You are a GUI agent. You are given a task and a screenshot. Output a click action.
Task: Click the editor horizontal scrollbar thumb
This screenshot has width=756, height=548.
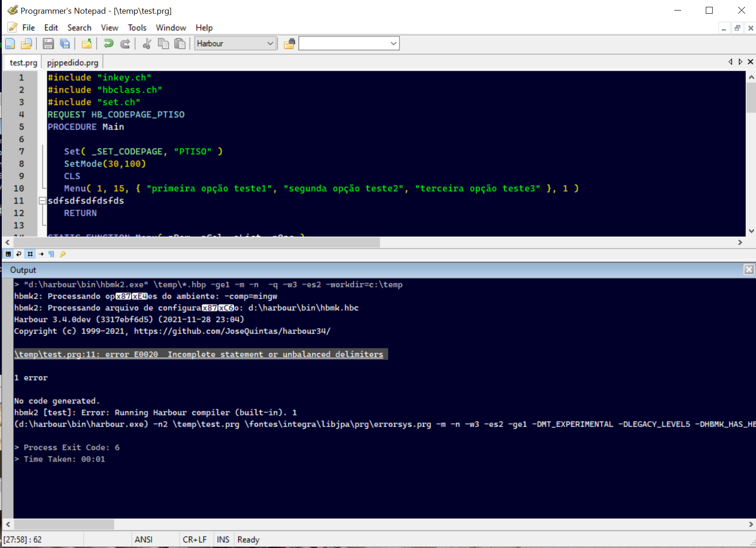pyautogui.click(x=196, y=242)
